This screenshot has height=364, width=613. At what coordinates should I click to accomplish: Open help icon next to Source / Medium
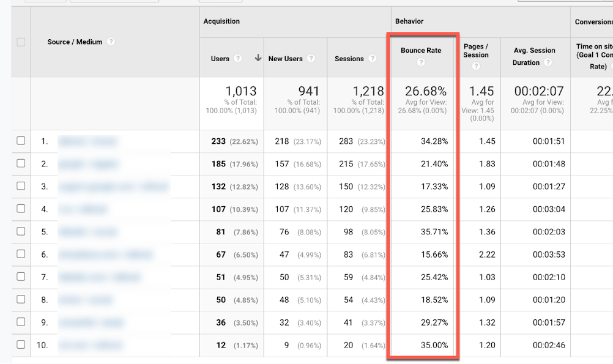point(111,42)
